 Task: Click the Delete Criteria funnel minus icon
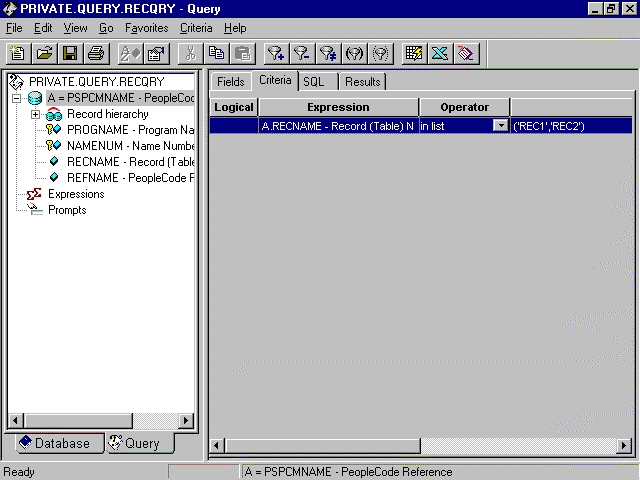point(302,53)
